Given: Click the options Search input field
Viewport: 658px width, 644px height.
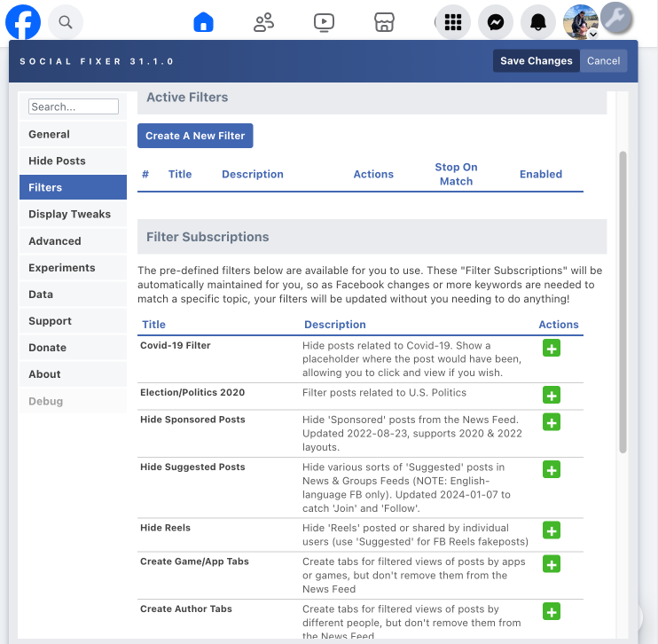Looking at the screenshot, I should [73, 106].
